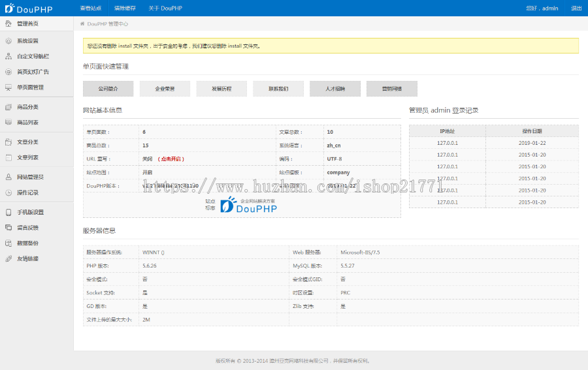Click the 商品列表 icon in sidebar
588x370 pixels.
click(x=8, y=122)
